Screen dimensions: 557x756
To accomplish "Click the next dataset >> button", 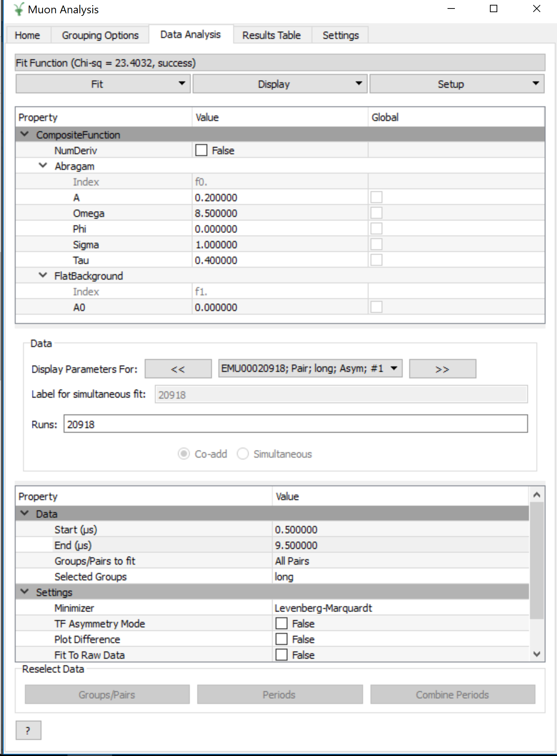I will click(442, 369).
